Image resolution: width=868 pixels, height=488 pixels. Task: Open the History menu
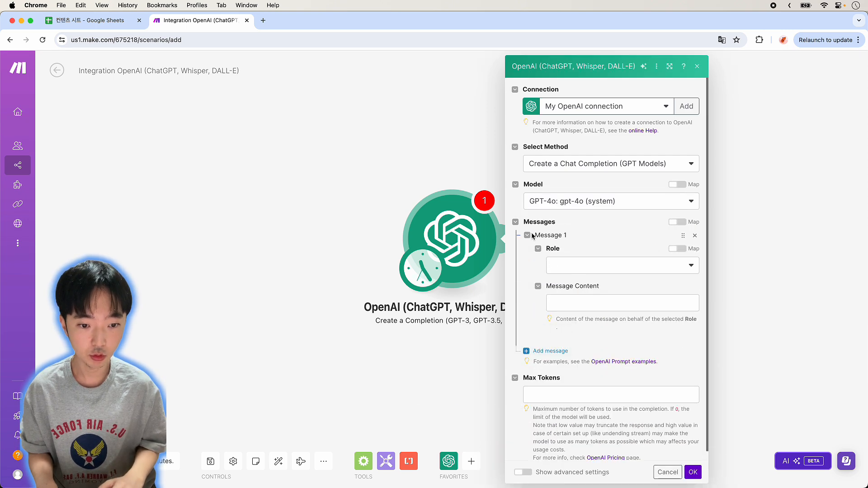pos(127,5)
